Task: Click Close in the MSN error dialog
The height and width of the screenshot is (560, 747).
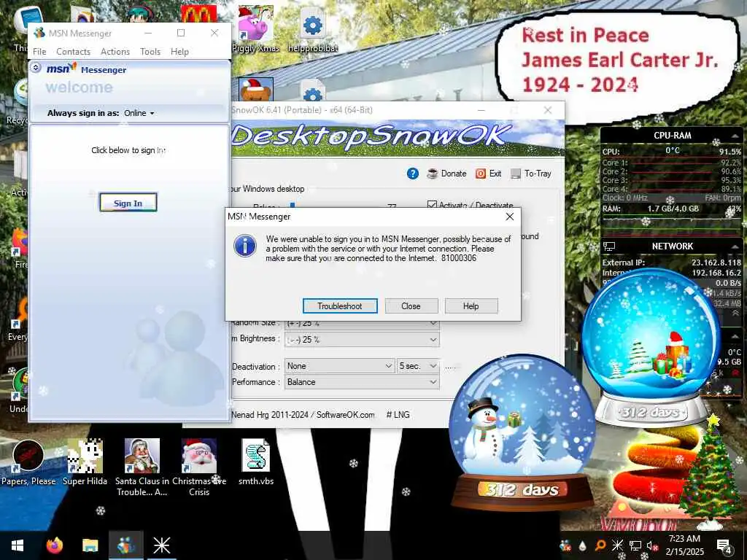Action: pyautogui.click(x=411, y=306)
